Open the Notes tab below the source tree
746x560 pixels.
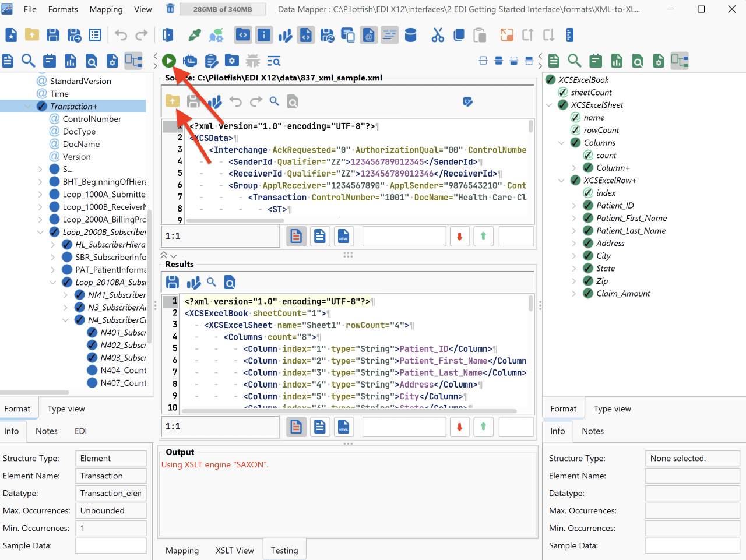pos(47,431)
